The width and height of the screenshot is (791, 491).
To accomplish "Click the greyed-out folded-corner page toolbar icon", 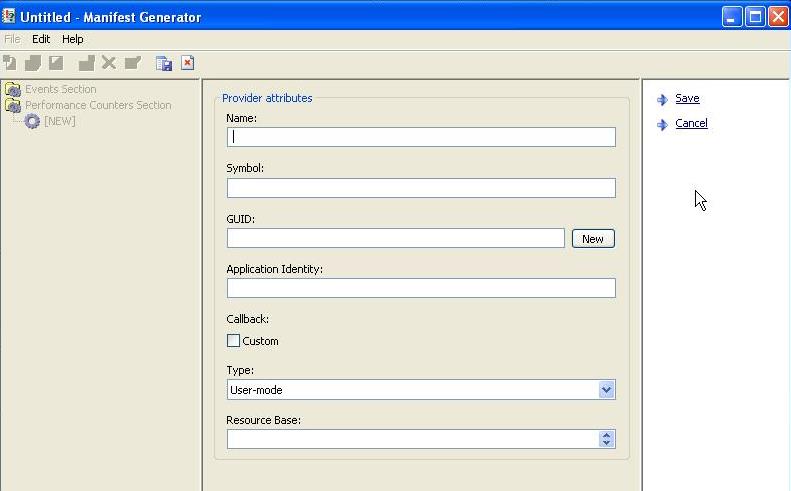I will click(56, 63).
